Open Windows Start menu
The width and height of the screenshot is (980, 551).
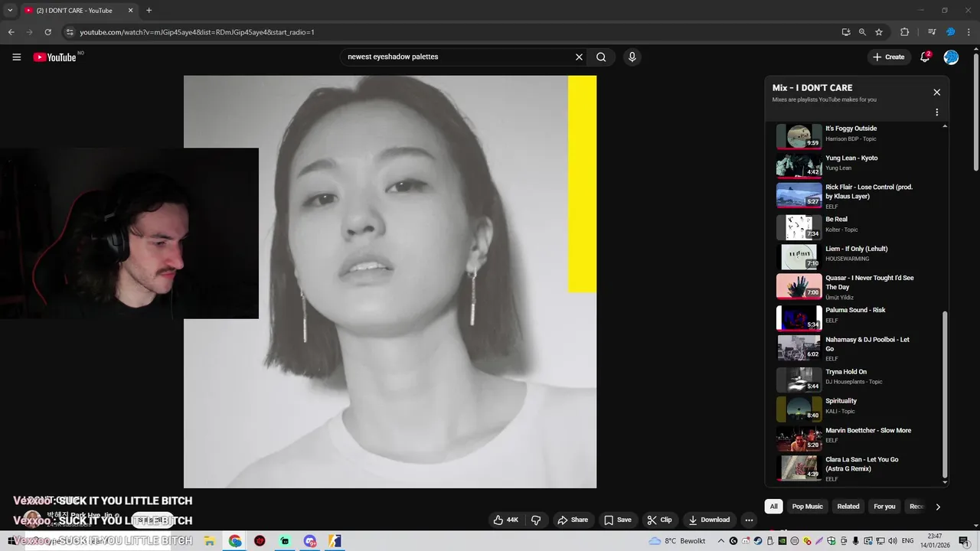(x=11, y=541)
